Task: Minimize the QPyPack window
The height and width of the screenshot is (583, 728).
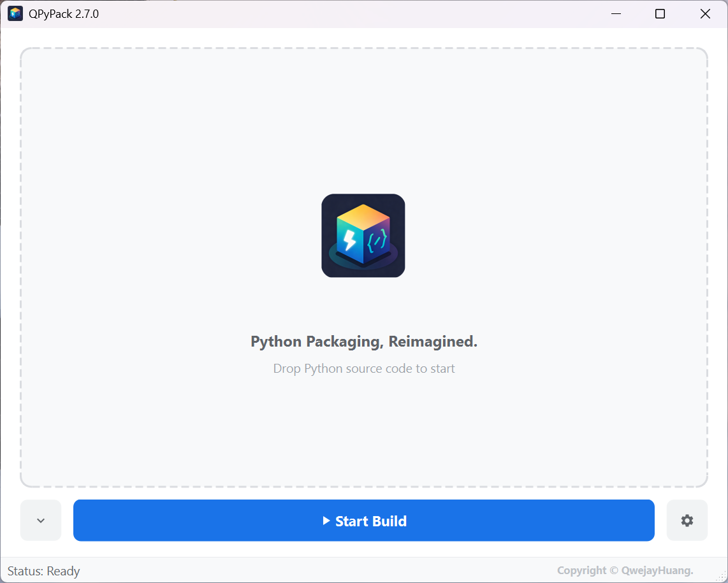Action: coord(616,14)
